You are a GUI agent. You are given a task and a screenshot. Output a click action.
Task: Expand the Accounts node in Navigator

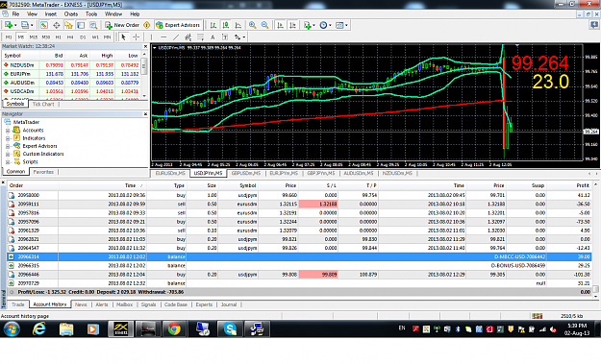click(8, 131)
